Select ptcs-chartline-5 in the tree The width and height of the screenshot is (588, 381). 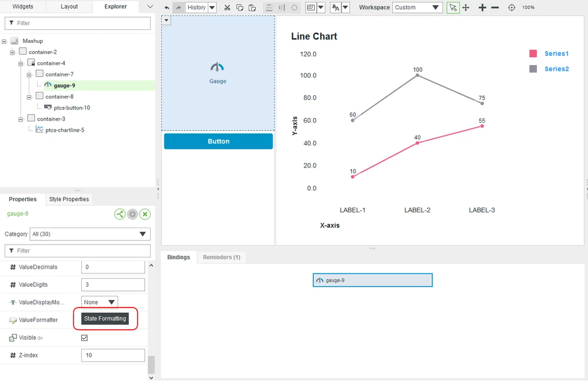(65, 130)
